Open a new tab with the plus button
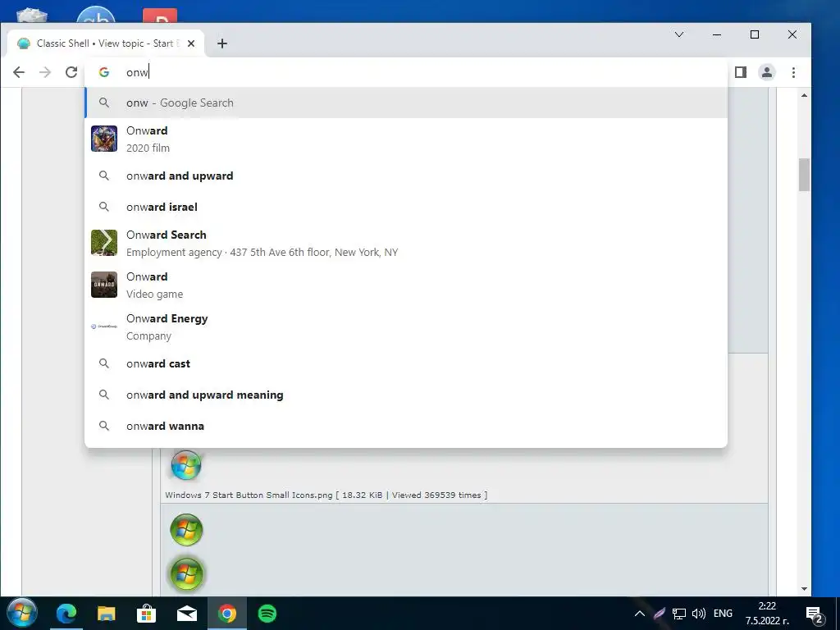 [222, 43]
